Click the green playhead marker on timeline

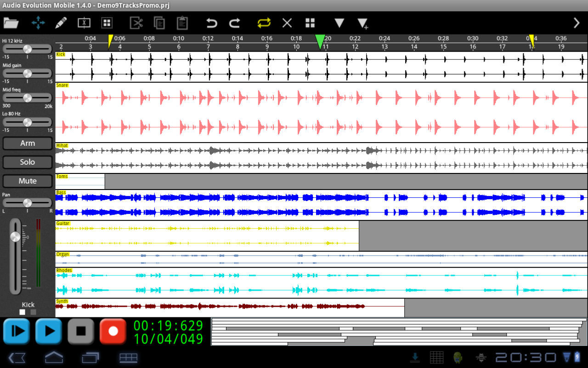click(320, 42)
